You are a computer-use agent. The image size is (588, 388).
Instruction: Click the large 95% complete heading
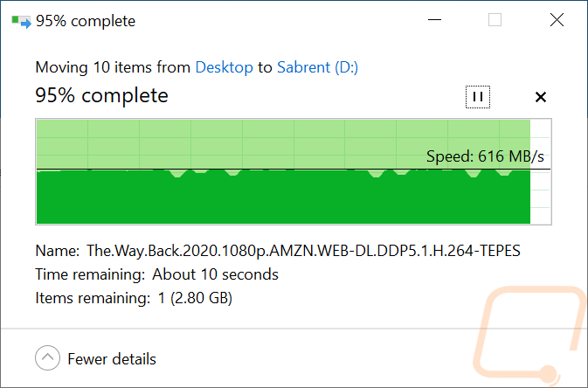[x=101, y=95]
